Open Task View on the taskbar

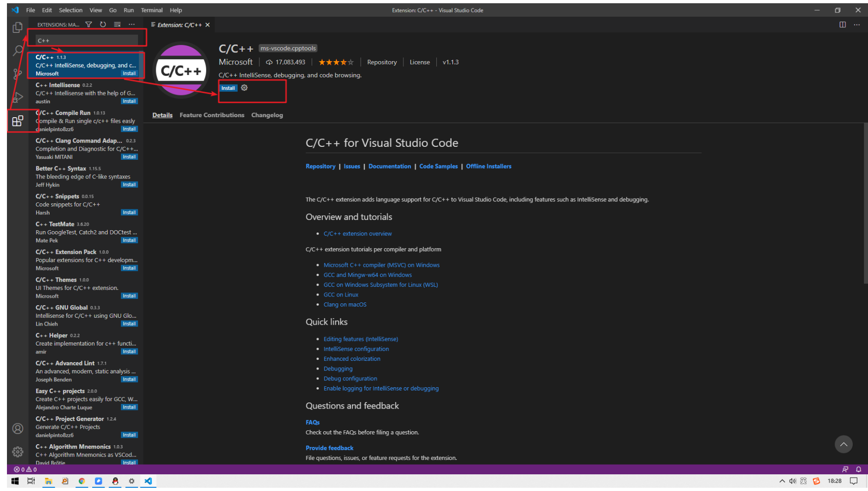point(31,481)
